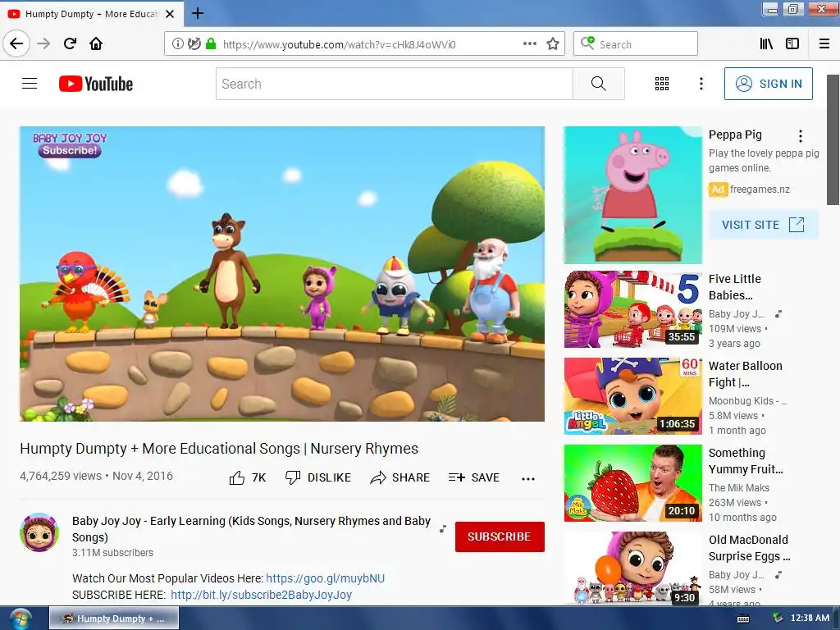The width and height of the screenshot is (840, 630).
Task: Click the YouTube magnifier search button
Action: [x=598, y=84]
